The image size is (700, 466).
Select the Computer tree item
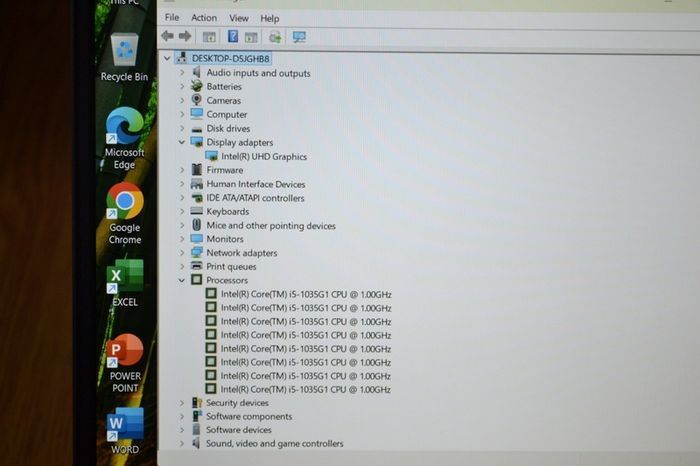point(226,114)
